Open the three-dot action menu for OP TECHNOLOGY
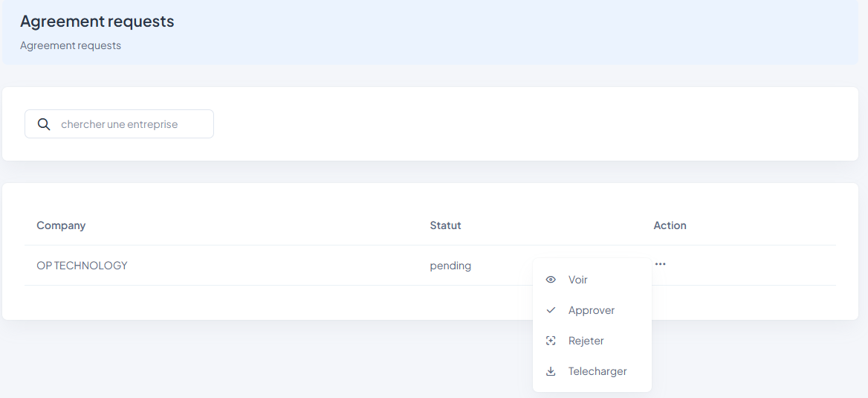The height and width of the screenshot is (398, 868). [x=660, y=264]
